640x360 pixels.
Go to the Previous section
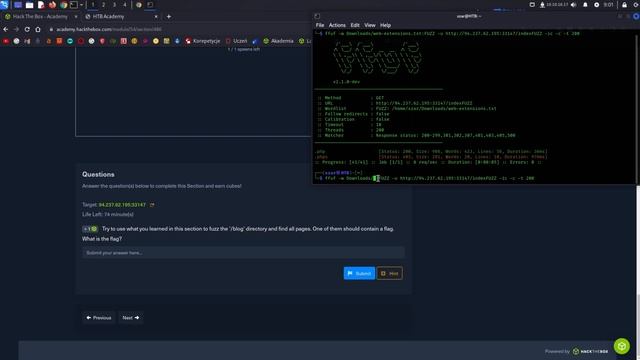pos(99,318)
